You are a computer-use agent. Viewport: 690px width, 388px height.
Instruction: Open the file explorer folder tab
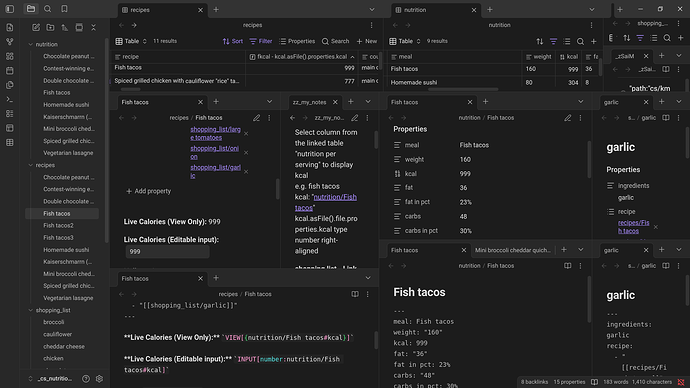point(31,9)
